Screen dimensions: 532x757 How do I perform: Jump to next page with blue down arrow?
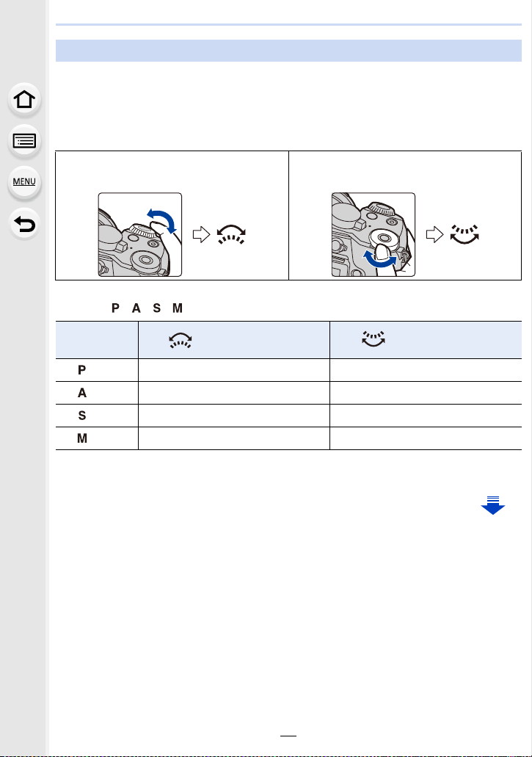tap(492, 504)
